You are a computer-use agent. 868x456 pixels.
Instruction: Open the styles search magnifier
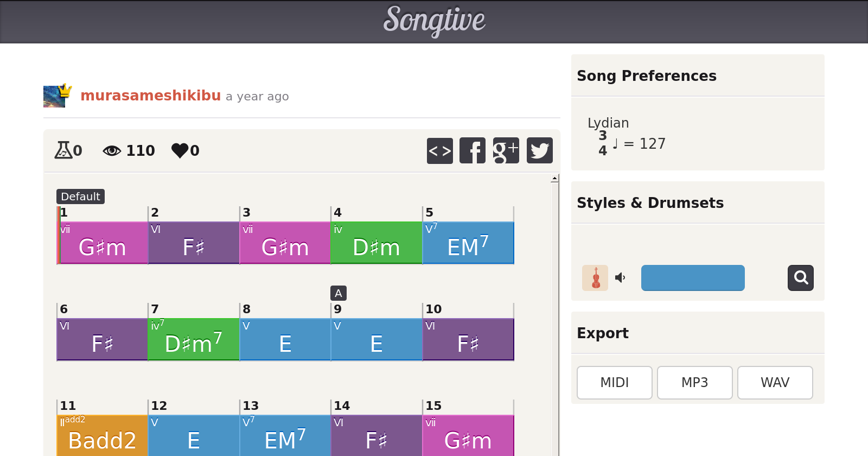800,278
